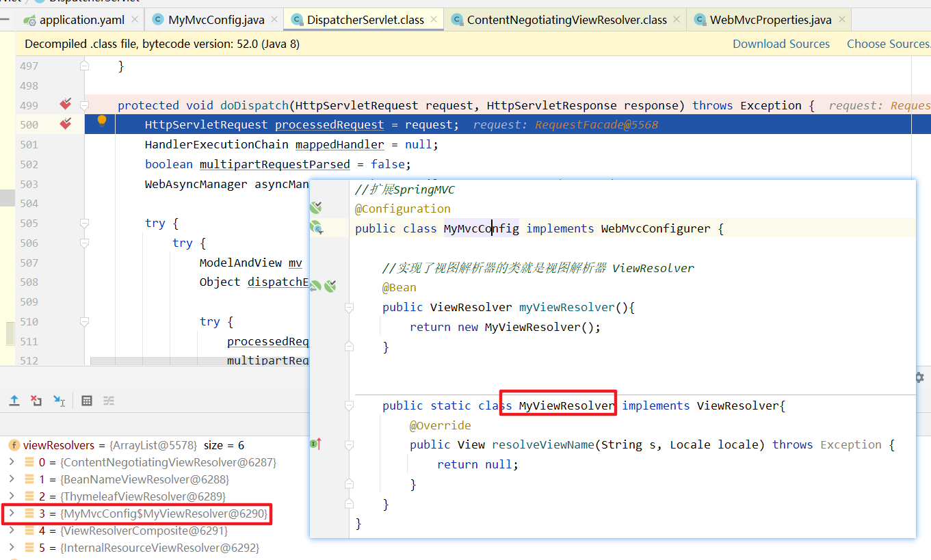
Task: Click line number 504 in the gutter
Action: 29,203
